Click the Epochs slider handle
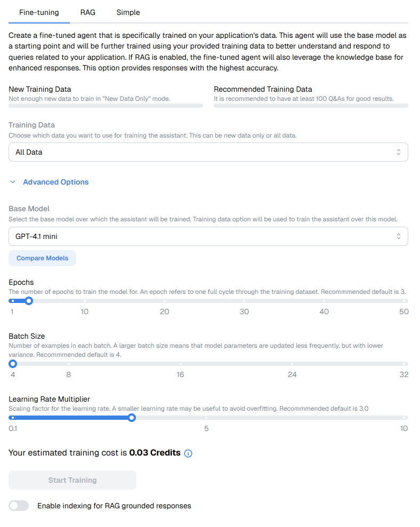 (x=29, y=301)
